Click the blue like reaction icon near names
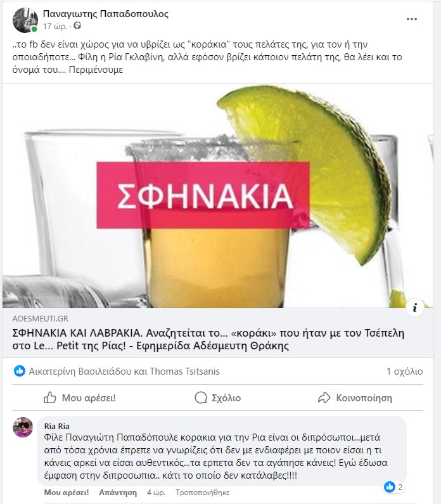 pos(20,371)
